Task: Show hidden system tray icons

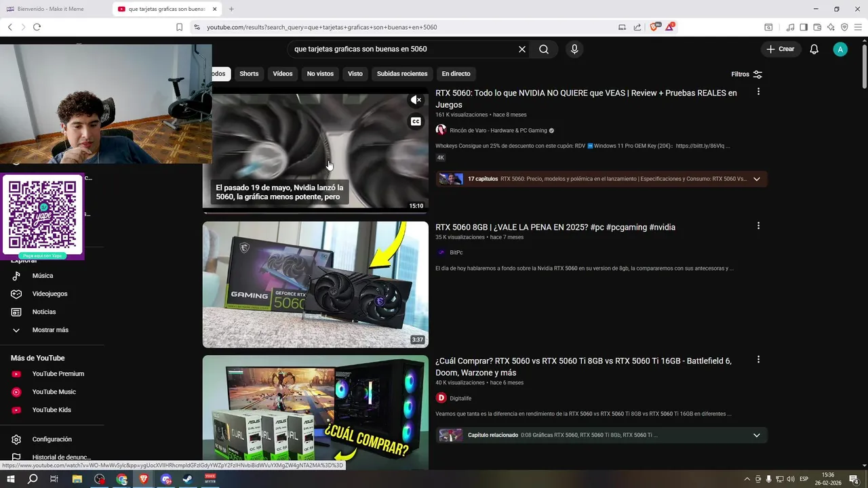Action: coord(747,479)
